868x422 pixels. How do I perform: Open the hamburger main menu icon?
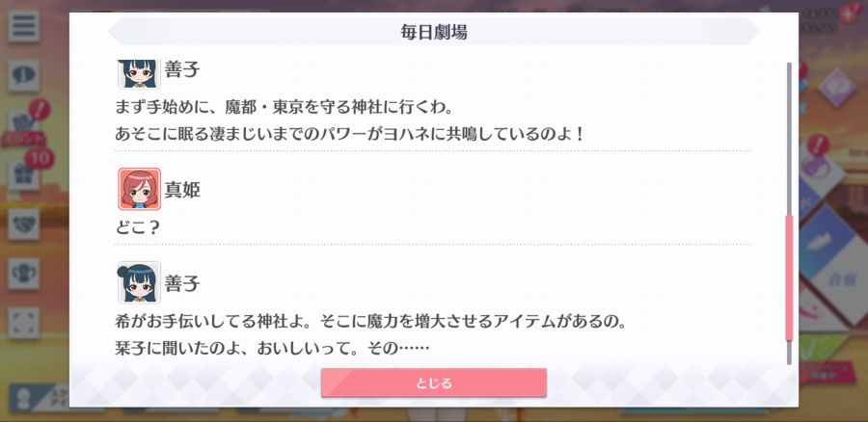[x=24, y=26]
